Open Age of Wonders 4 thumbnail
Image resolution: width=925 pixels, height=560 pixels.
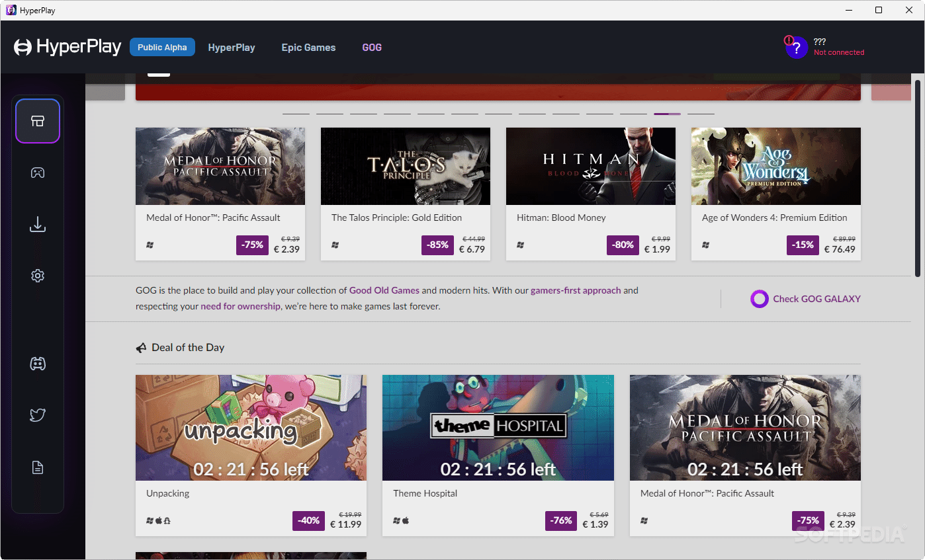tap(776, 166)
